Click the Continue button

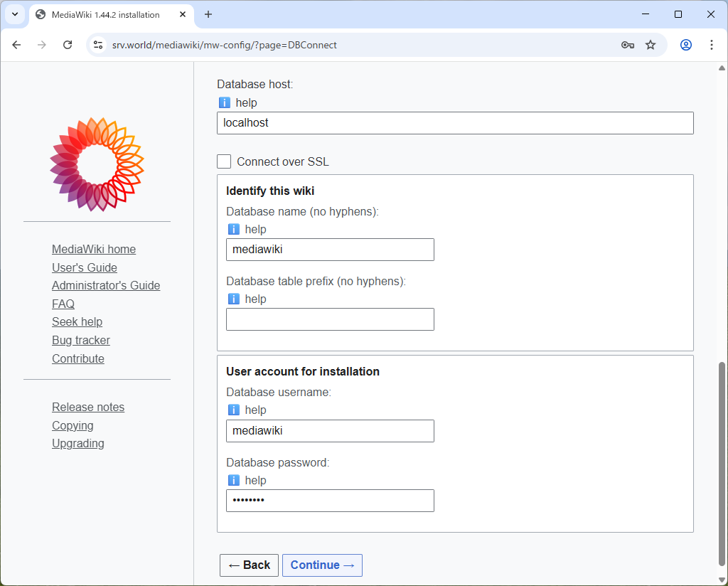pos(322,565)
